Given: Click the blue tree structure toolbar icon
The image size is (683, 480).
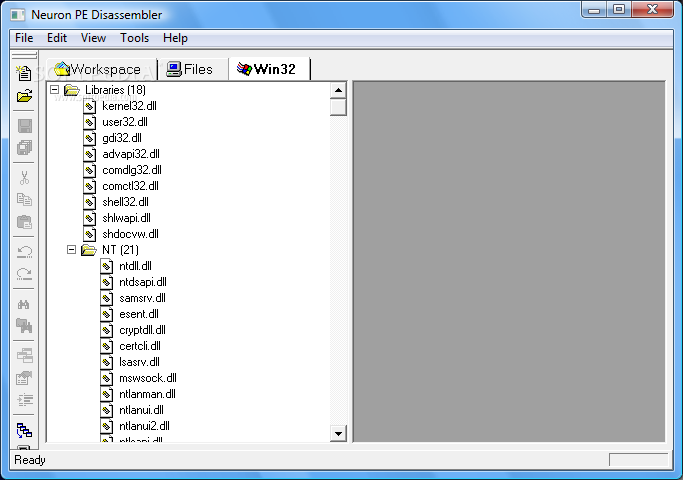Looking at the screenshot, I should tap(24, 430).
